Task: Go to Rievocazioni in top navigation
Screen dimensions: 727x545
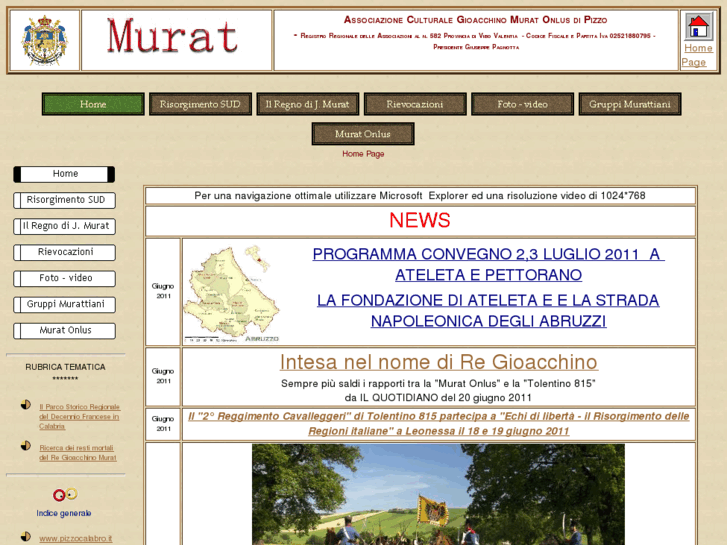Action: tap(415, 104)
